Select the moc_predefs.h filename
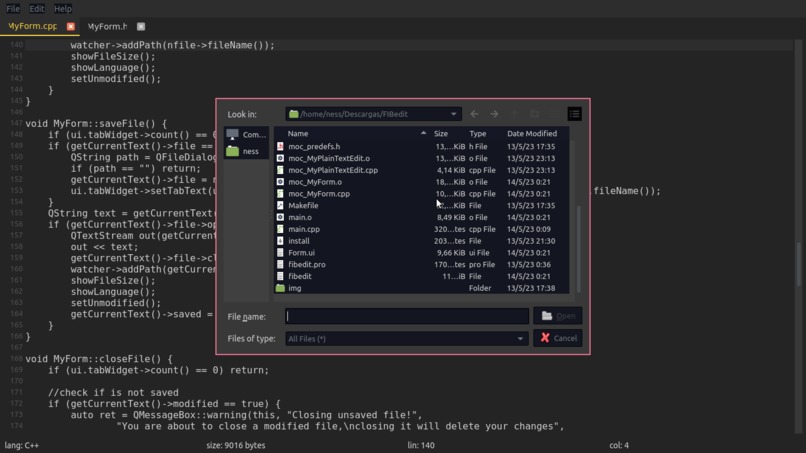The image size is (806, 453). coord(314,147)
